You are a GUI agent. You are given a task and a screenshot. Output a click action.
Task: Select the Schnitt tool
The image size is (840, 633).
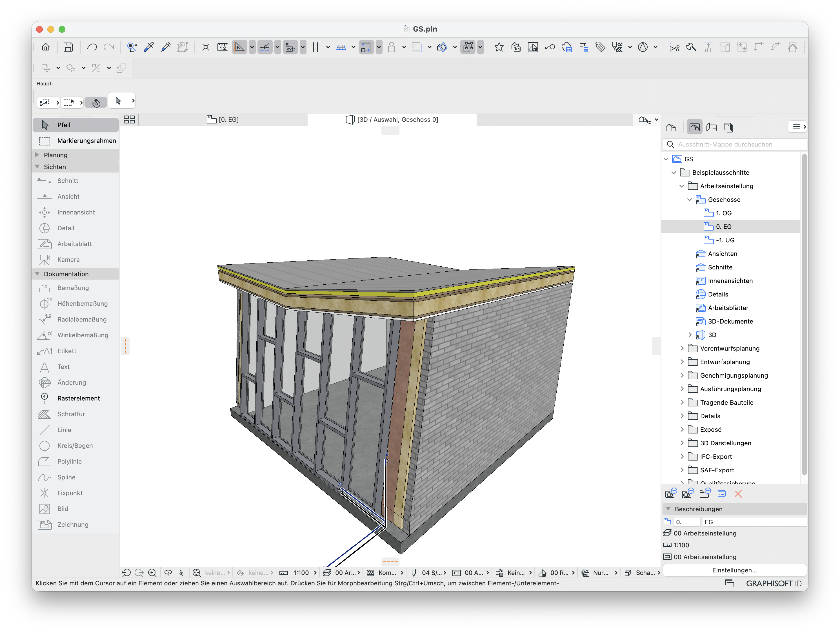point(75,181)
